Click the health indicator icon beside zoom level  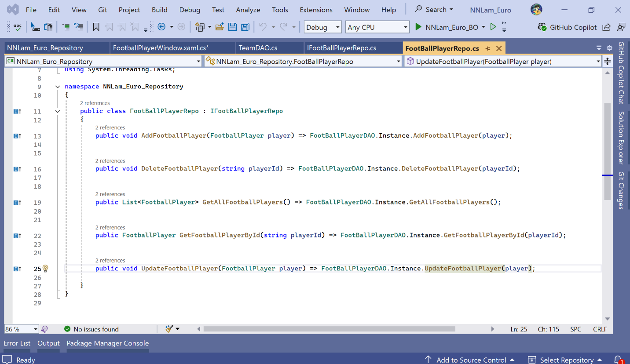44,329
